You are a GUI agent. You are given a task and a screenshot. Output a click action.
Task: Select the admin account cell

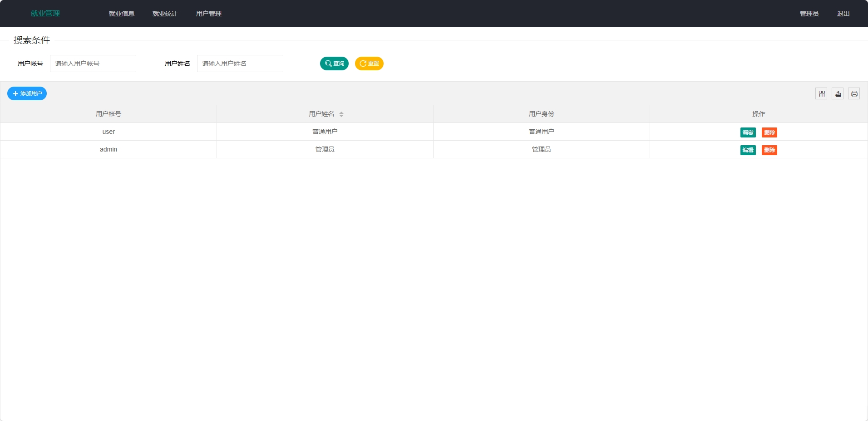click(x=108, y=149)
